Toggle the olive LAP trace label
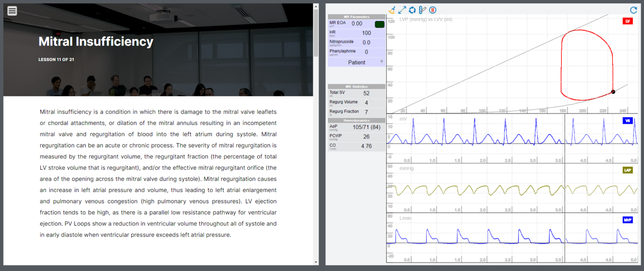The height and width of the screenshot is (271, 644). [x=627, y=170]
